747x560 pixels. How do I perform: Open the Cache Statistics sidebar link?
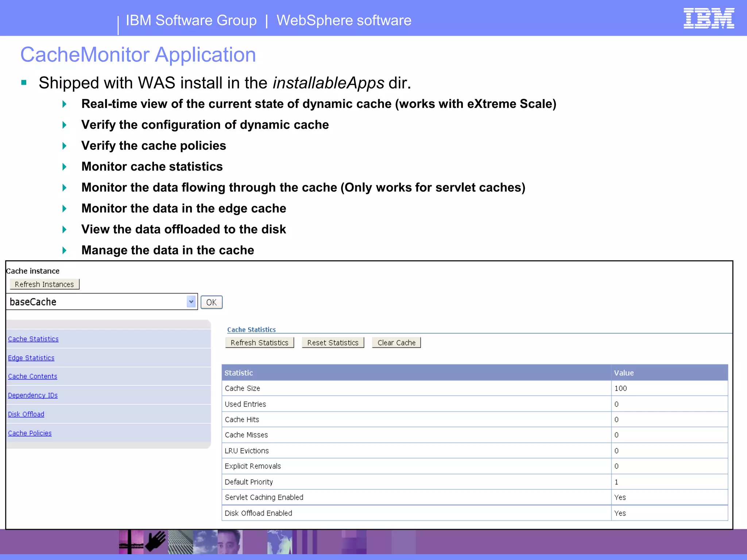tap(33, 339)
